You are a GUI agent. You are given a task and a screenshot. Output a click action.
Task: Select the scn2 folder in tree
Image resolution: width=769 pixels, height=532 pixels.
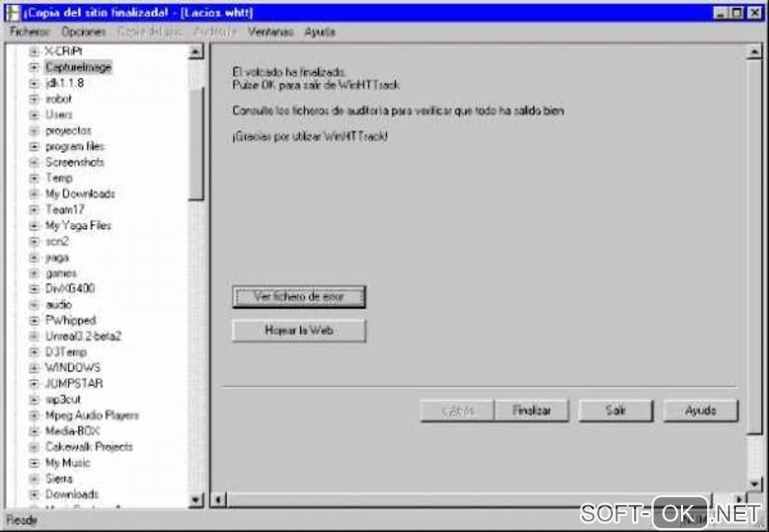[x=57, y=241]
